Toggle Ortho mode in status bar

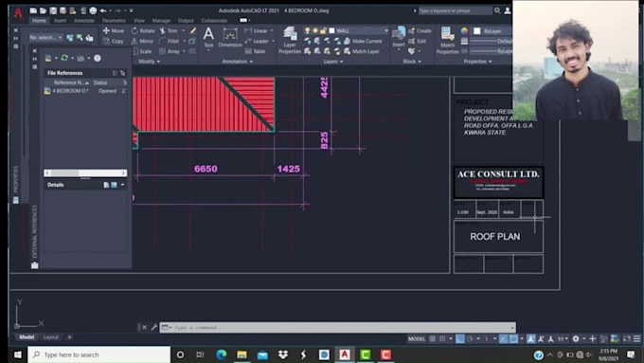(460, 338)
